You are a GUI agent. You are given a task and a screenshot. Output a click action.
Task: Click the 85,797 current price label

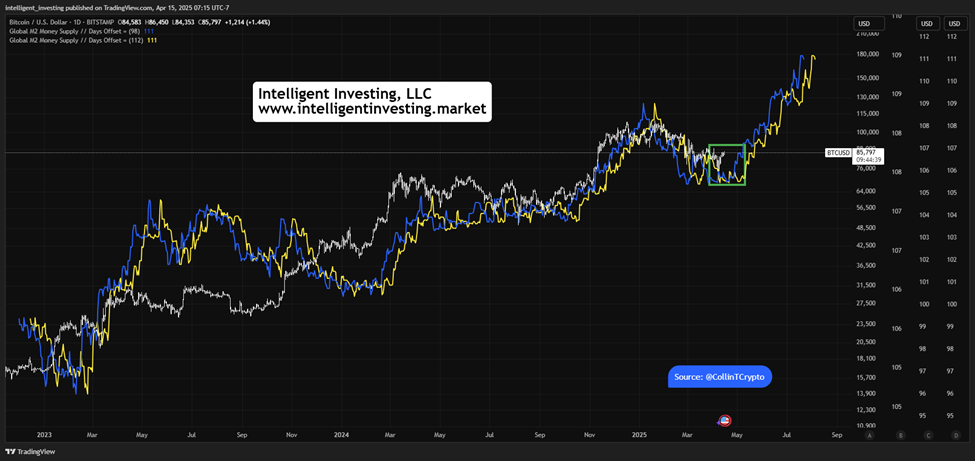point(867,151)
